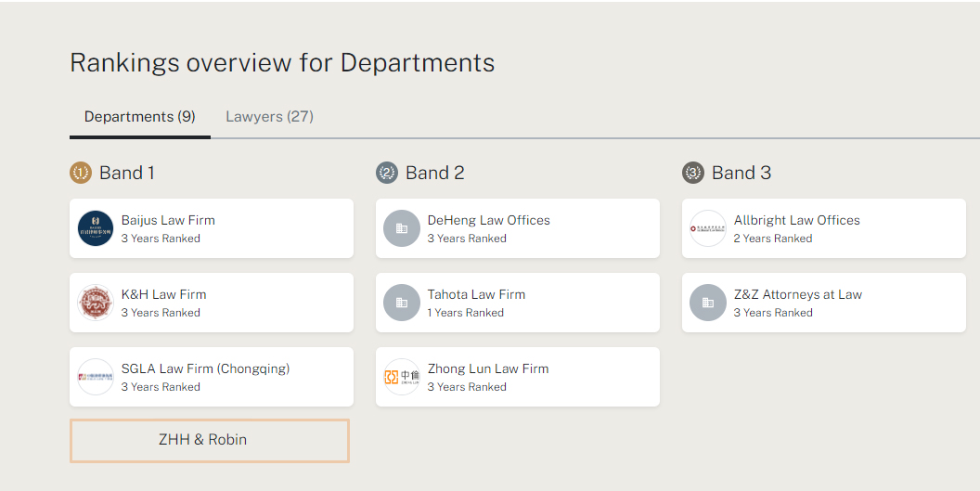Screen dimensions: 980x491
Task: Switch to the Lawyers (27) tab
Action: [269, 117]
